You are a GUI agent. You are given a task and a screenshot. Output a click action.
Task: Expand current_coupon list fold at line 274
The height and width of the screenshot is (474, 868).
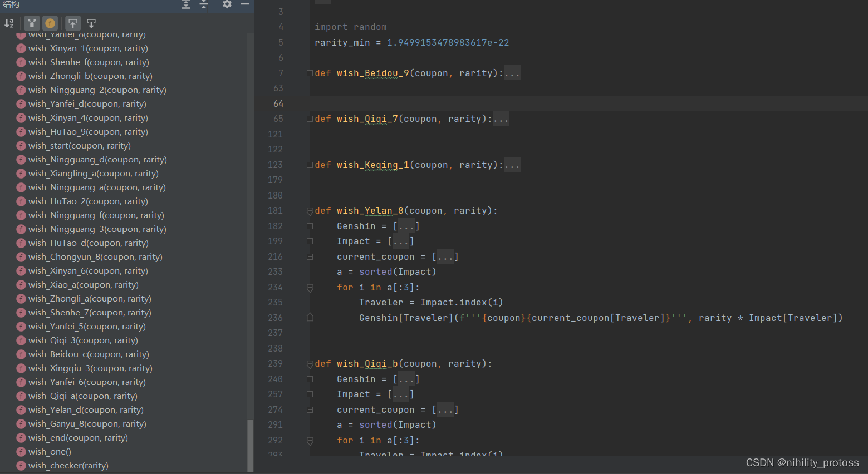[310, 409]
